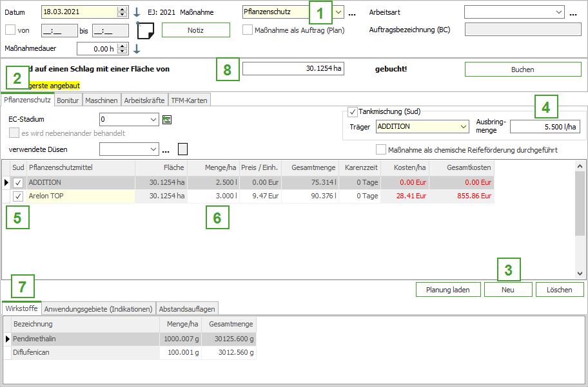
Task: Open the Arbeitsart dropdown
Action: [x=558, y=12]
